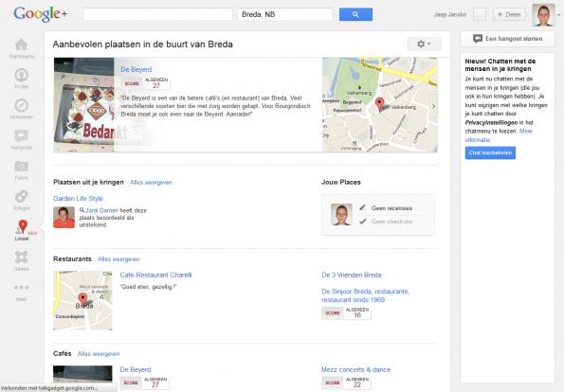Click Alles weergeven for Restaurants

[118, 259]
